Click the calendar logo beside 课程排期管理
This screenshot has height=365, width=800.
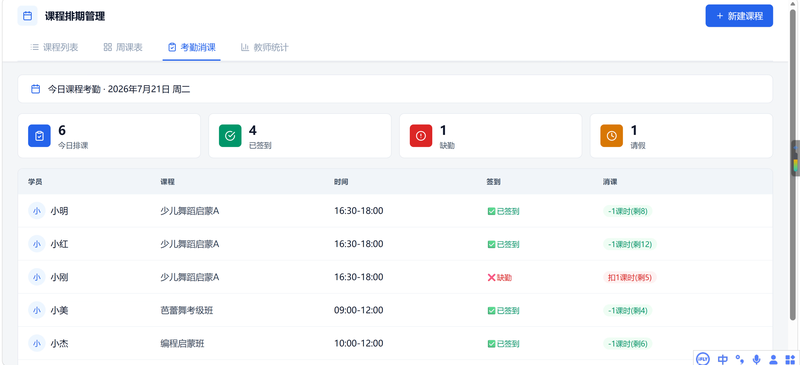[x=28, y=16]
